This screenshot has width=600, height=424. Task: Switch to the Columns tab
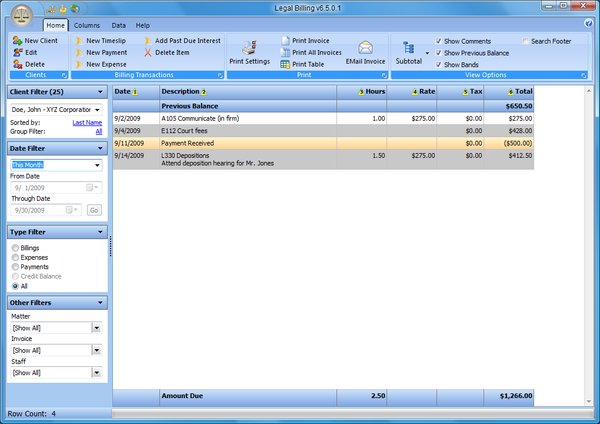tap(86, 24)
